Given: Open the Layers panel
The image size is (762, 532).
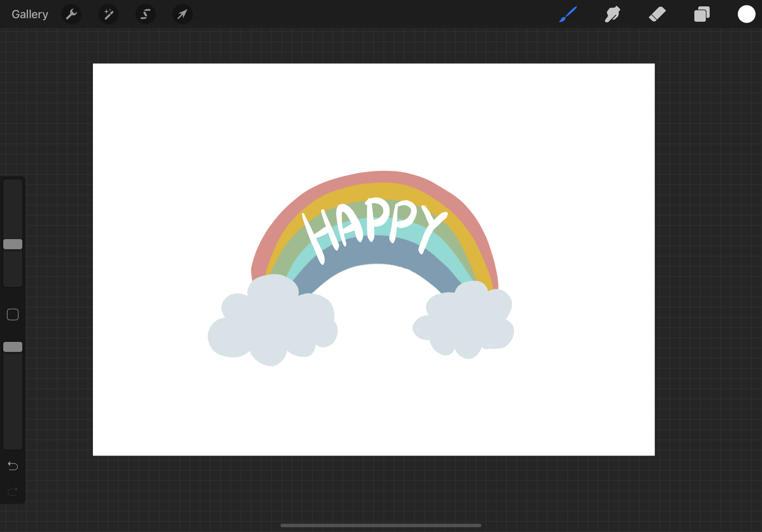Looking at the screenshot, I should tap(701, 14).
